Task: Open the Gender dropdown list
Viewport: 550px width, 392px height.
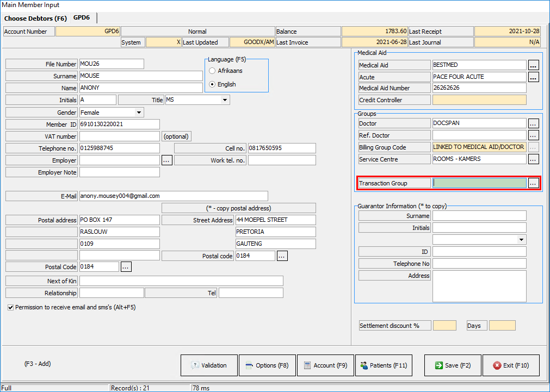Action: point(139,113)
